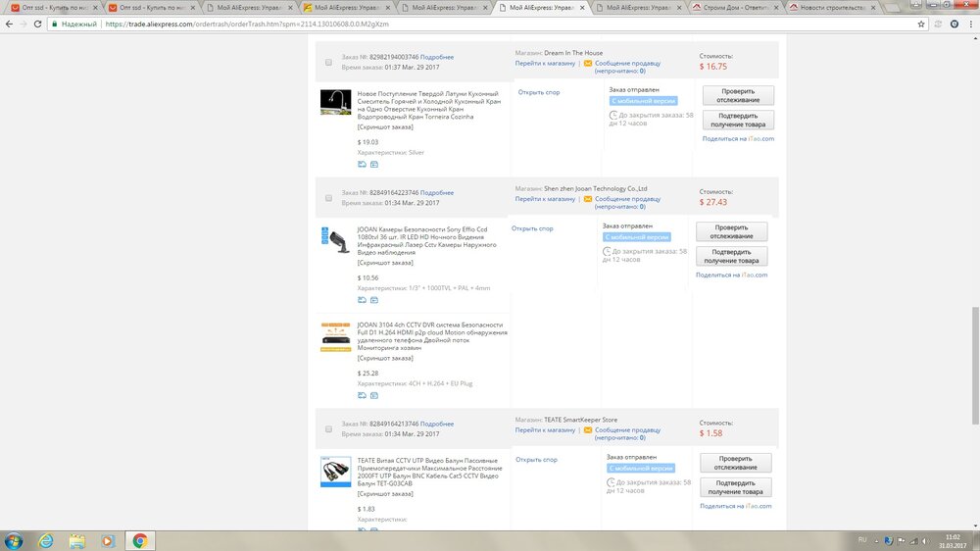Viewport: 980px width, 551px height.
Task: Switch to the first 'Опт ssd' browser tab
Action: (x=53, y=8)
